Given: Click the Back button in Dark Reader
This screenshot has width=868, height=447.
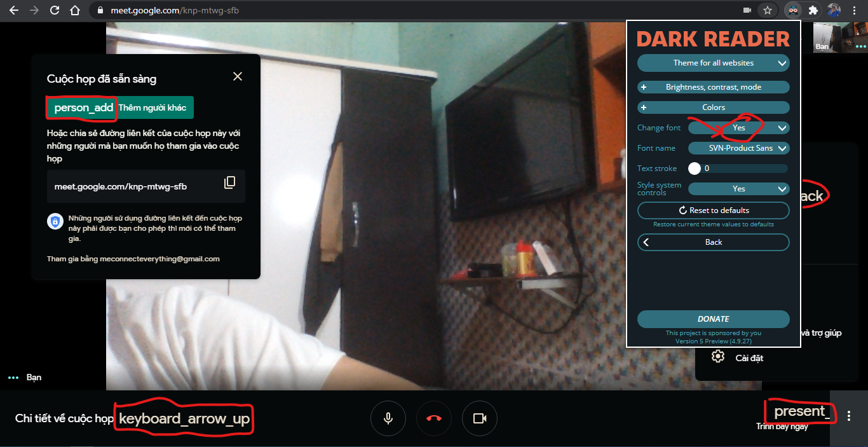Looking at the screenshot, I should [714, 242].
